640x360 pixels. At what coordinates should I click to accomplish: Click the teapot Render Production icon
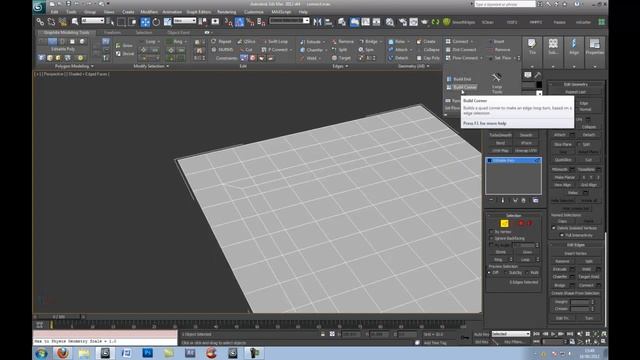pyautogui.click(x=424, y=22)
